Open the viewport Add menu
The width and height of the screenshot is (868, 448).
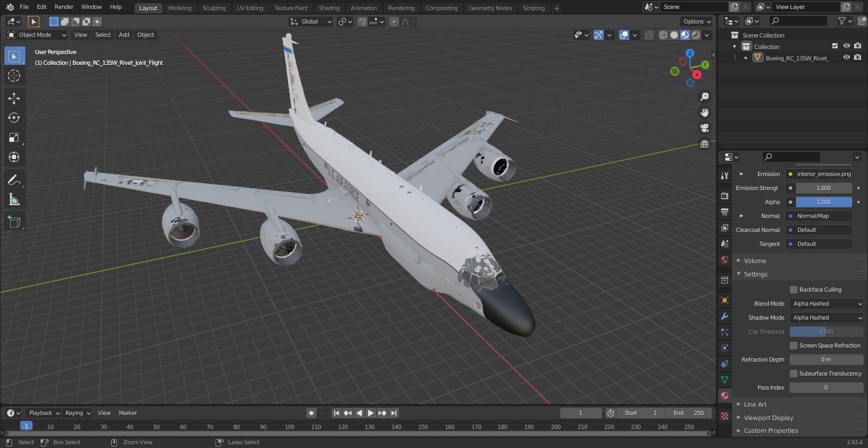tap(124, 35)
